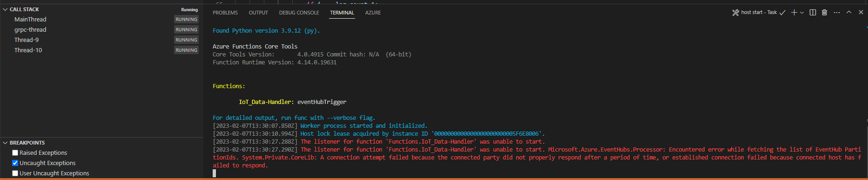Maximize panel with the up chevron
The width and height of the screenshot is (868, 180).
(x=849, y=13)
